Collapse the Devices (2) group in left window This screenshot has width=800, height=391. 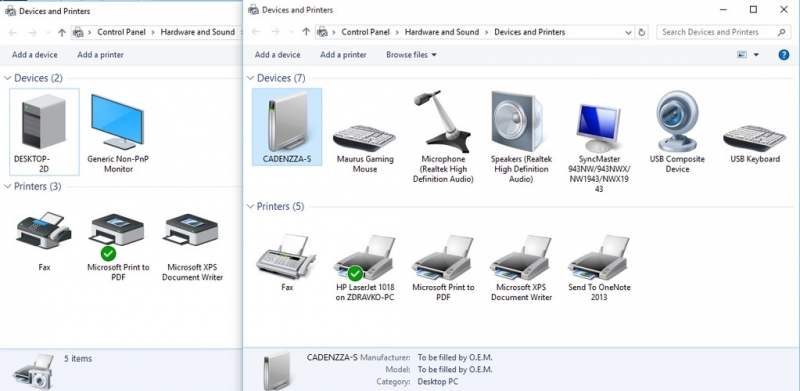[7, 78]
